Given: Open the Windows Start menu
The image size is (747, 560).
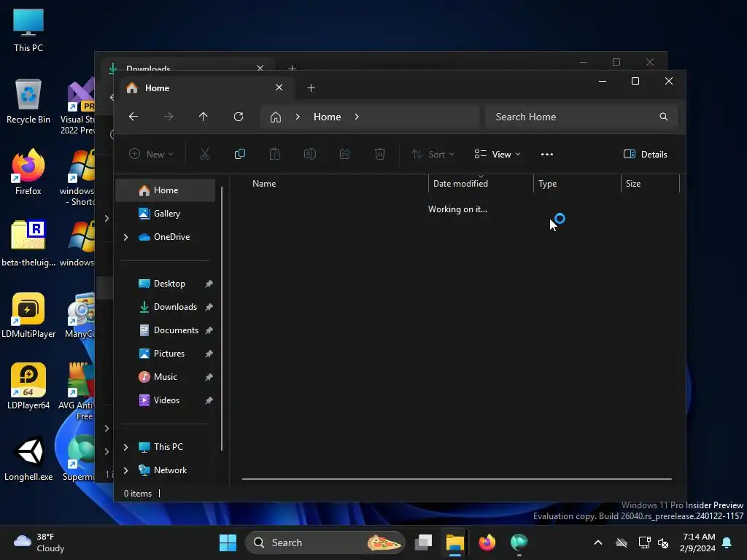Looking at the screenshot, I should pos(228,542).
